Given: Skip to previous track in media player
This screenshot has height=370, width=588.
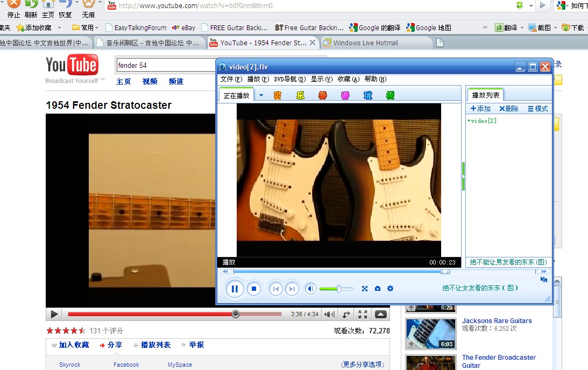Looking at the screenshot, I should (x=275, y=289).
